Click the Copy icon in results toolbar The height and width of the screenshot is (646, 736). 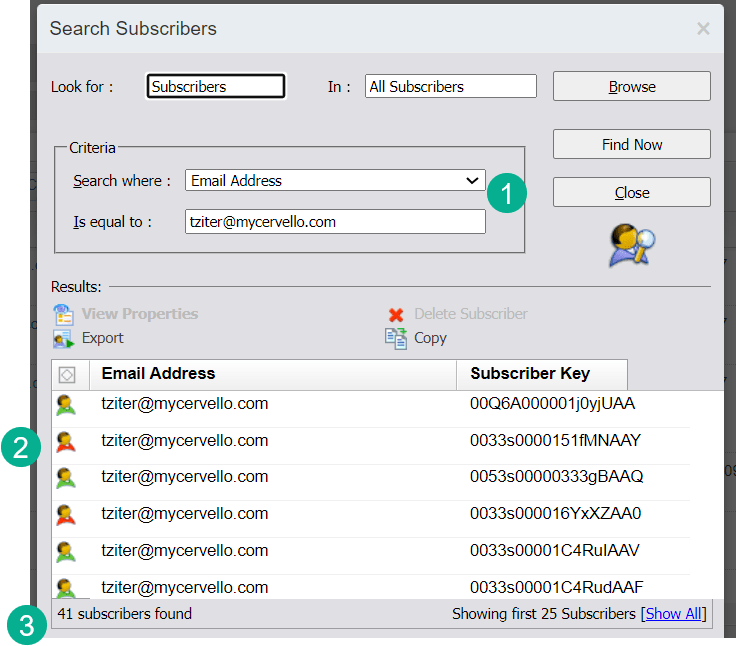click(x=396, y=339)
